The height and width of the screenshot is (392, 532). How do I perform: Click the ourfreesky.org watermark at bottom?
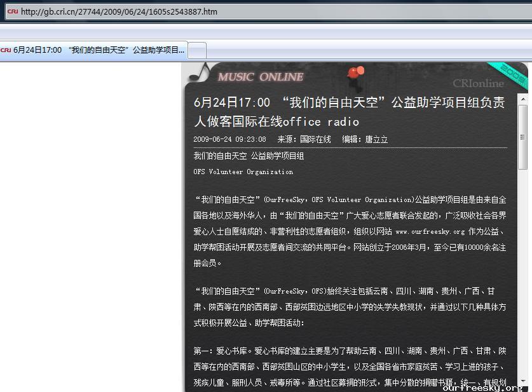click(483, 387)
